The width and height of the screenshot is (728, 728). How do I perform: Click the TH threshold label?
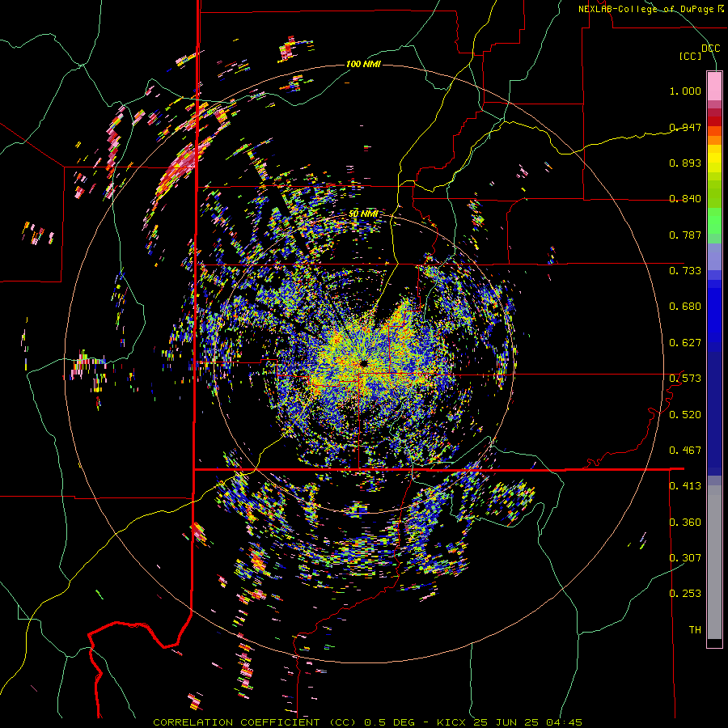click(695, 630)
